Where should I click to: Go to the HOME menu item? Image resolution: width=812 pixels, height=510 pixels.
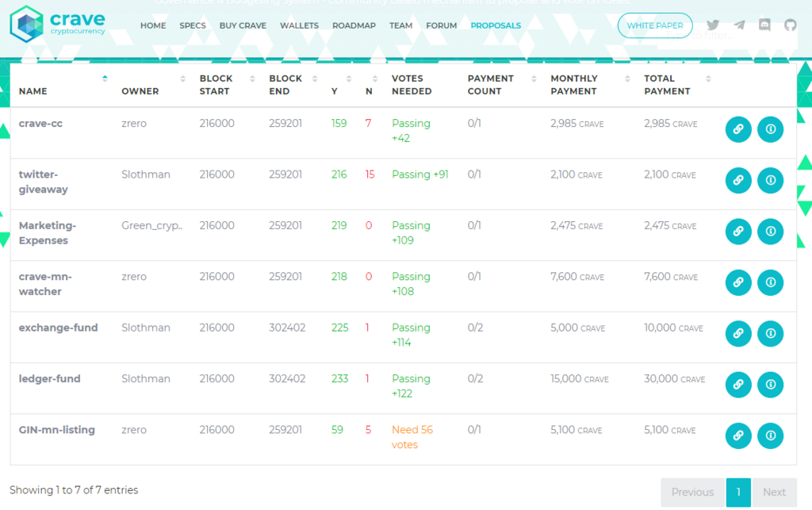click(153, 25)
